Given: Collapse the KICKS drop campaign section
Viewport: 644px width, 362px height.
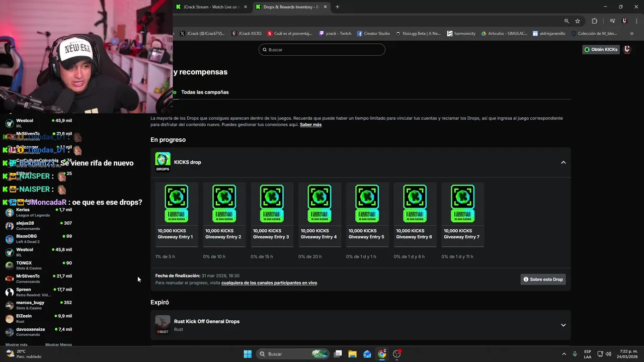Looking at the screenshot, I should click(563, 162).
